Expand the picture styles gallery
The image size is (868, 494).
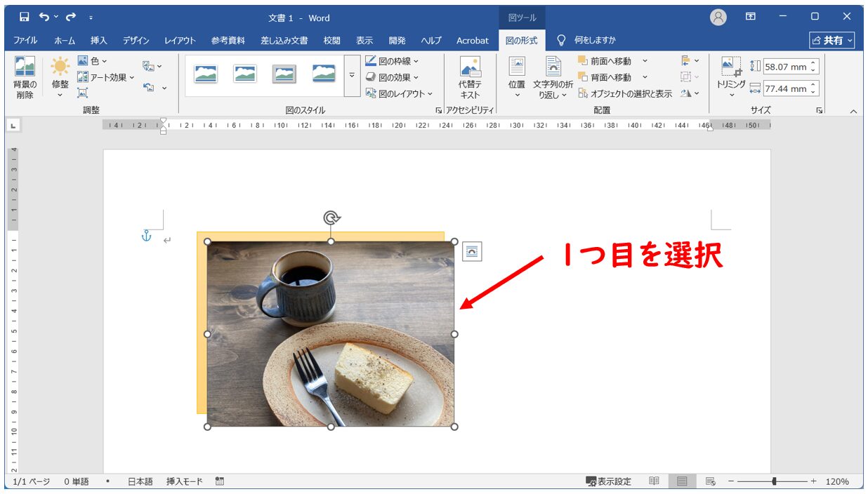pos(352,74)
